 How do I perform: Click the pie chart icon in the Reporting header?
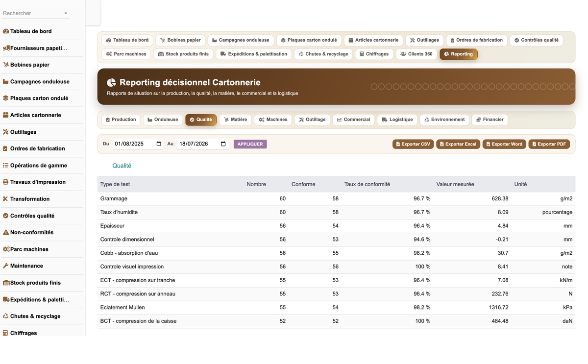point(112,82)
